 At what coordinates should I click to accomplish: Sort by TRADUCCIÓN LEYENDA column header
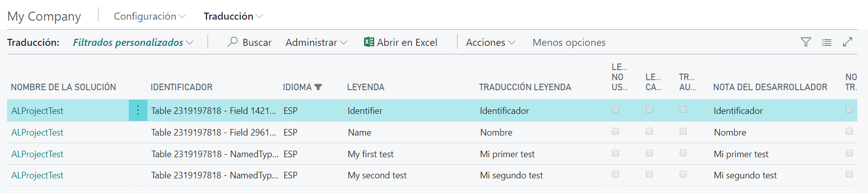[525, 87]
